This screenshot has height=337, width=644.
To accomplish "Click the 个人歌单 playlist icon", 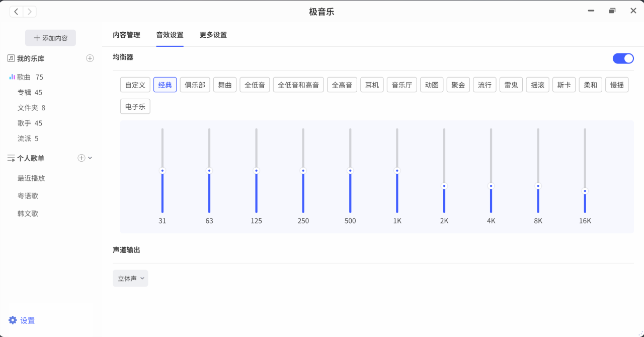I will point(11,158).
